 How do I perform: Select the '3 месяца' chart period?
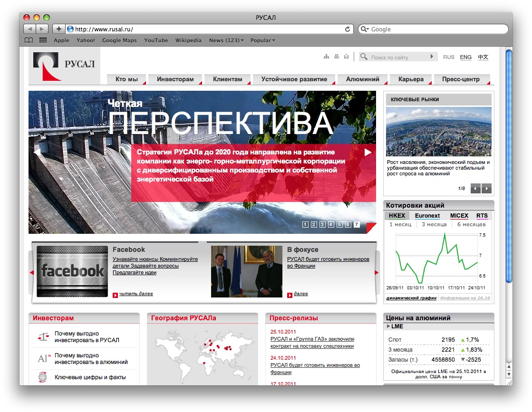coord(434,224)
